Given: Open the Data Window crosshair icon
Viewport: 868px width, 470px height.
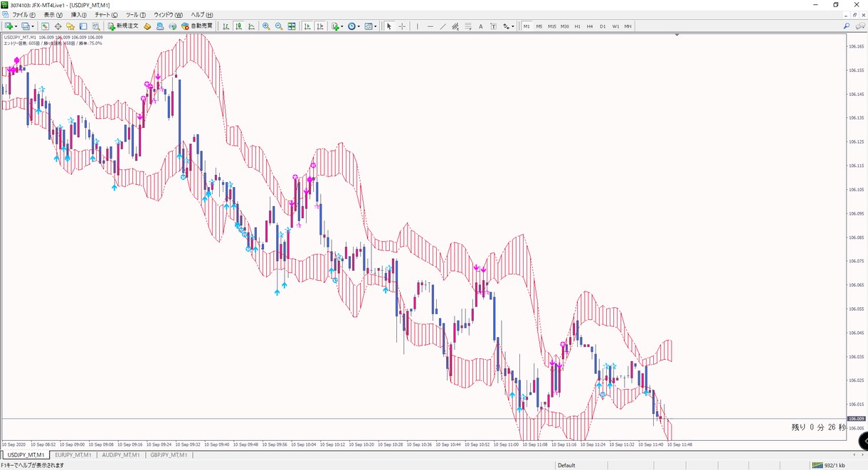Looking at the screenshot, I should coord(58,26).
